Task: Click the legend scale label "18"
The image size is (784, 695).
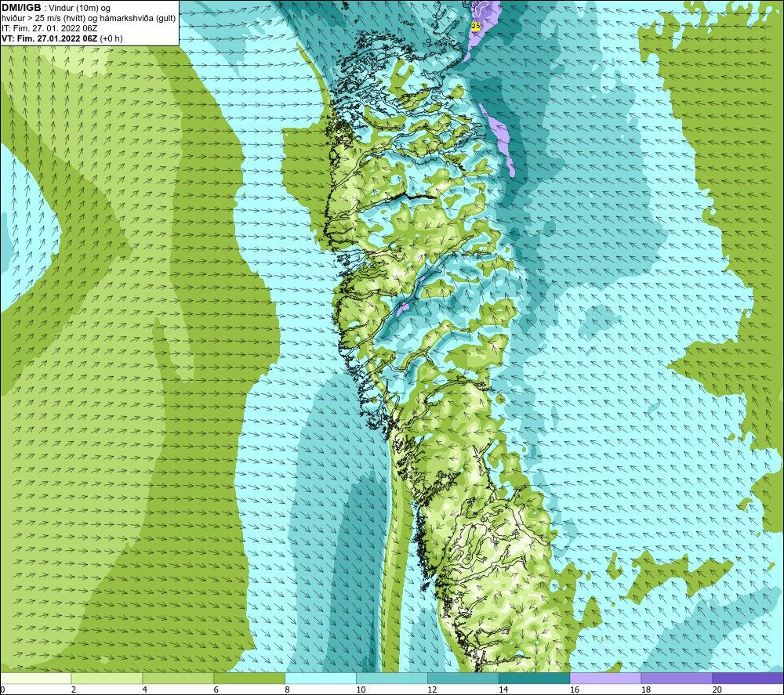Action: pyautogui.click(x=645, y=690)
